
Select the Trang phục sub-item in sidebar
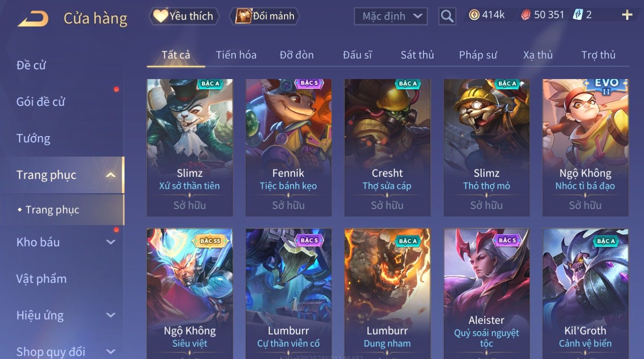pos(52,210)
